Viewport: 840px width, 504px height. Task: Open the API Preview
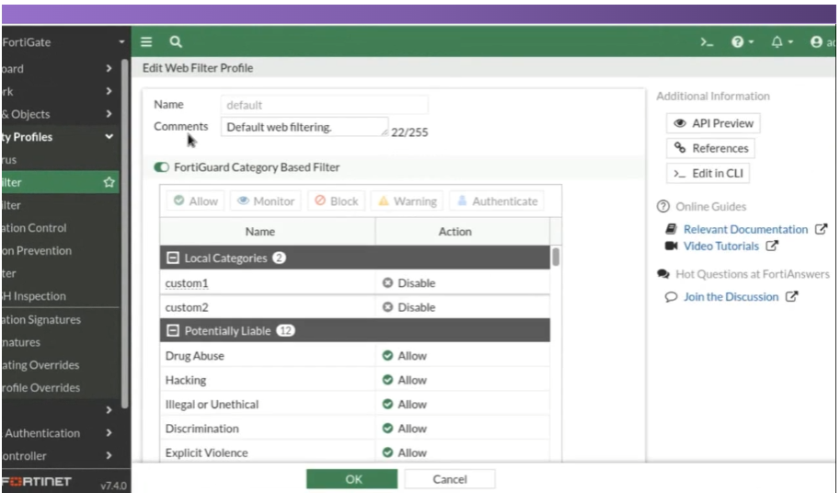click(x=713, y=124)
